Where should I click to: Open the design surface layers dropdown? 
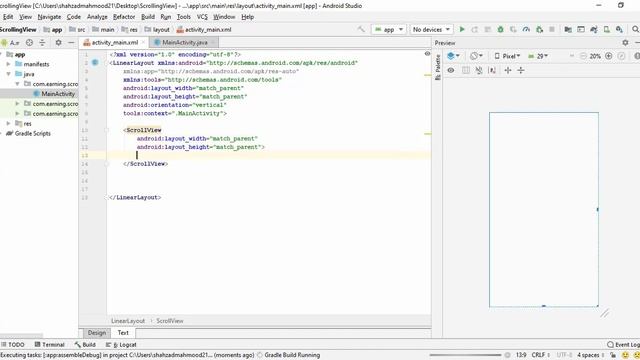click(x=453, y=56)
